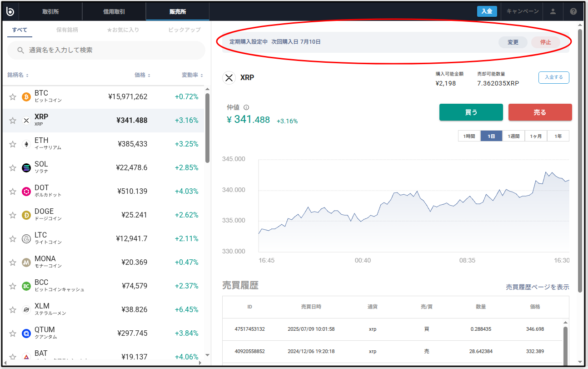The width and height of the screenshot is (588, 369).
Task: Open 売買履歴ページを表示 link
Action: (538, 287)
